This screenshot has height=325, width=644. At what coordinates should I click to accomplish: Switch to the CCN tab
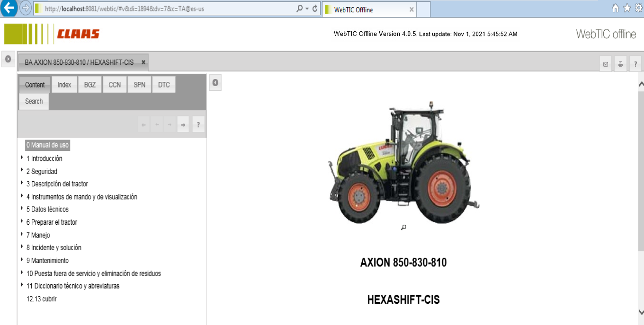pos(115,85)
